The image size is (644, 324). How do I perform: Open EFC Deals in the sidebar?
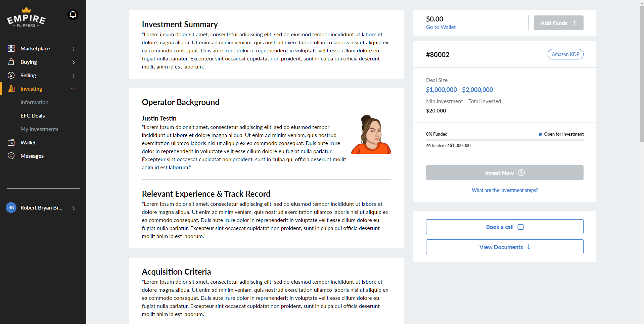33,115
